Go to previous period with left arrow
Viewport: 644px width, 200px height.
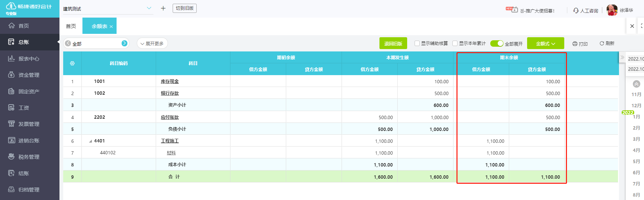pos(68,43)
